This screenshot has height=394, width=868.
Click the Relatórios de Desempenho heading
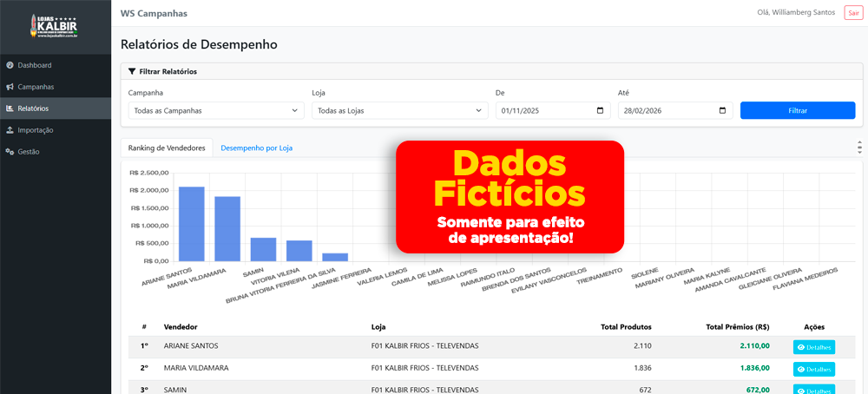200,44
